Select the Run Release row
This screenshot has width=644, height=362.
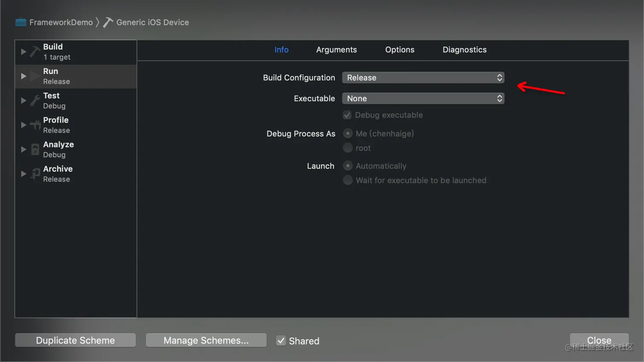[76, 76]
